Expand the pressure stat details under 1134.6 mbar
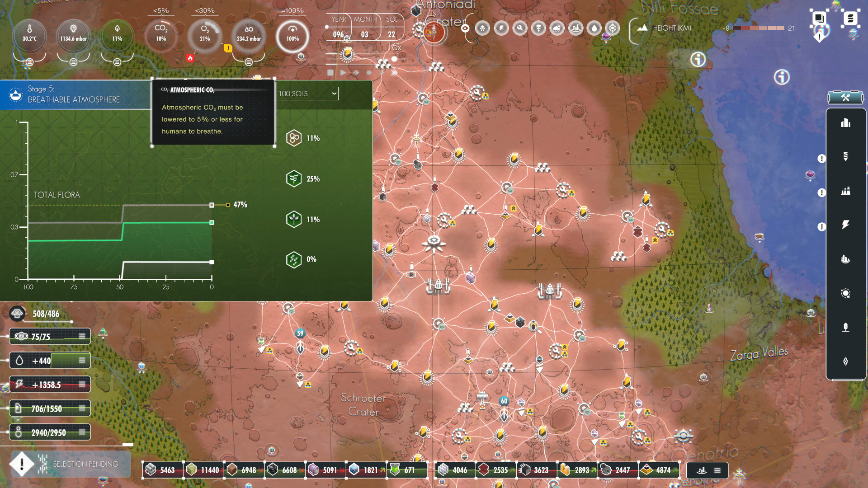Viewport: 868px width, 488px height. point(73,62)
